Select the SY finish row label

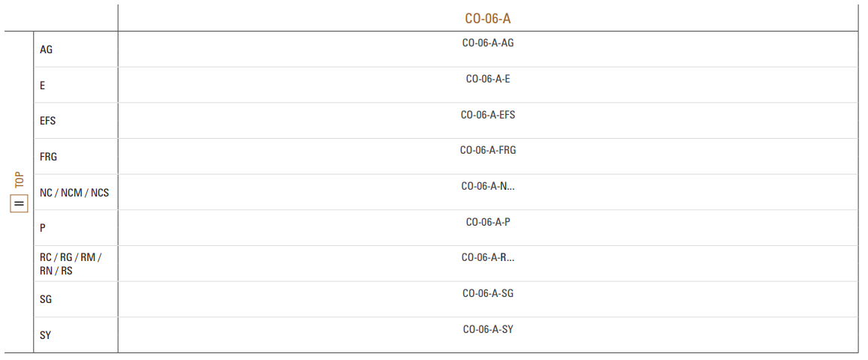(x=45, y=336)
